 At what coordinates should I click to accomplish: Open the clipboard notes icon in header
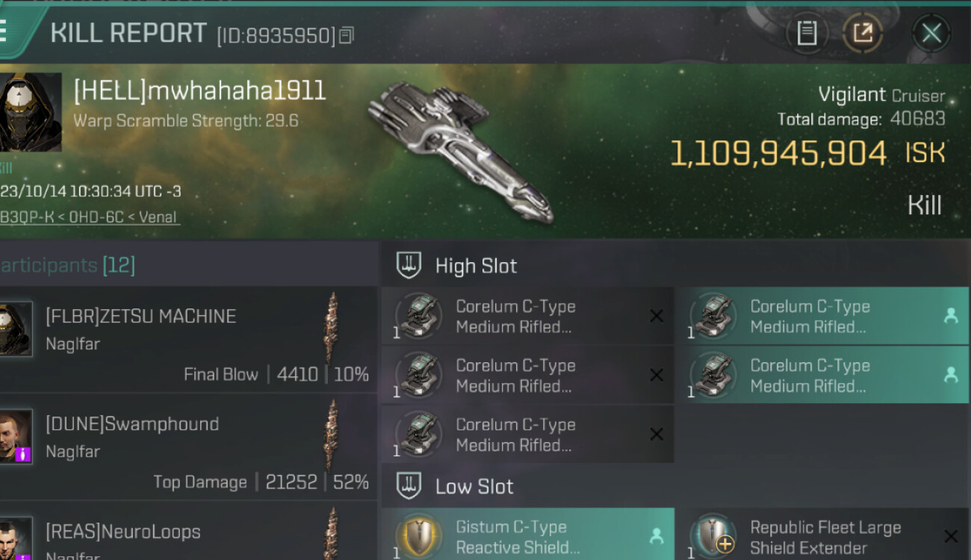(807, 33)
